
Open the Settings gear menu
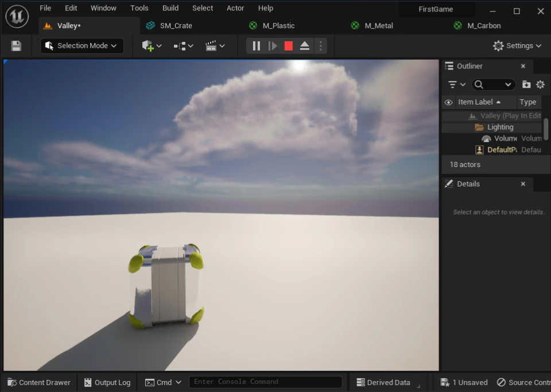(517, 46)
